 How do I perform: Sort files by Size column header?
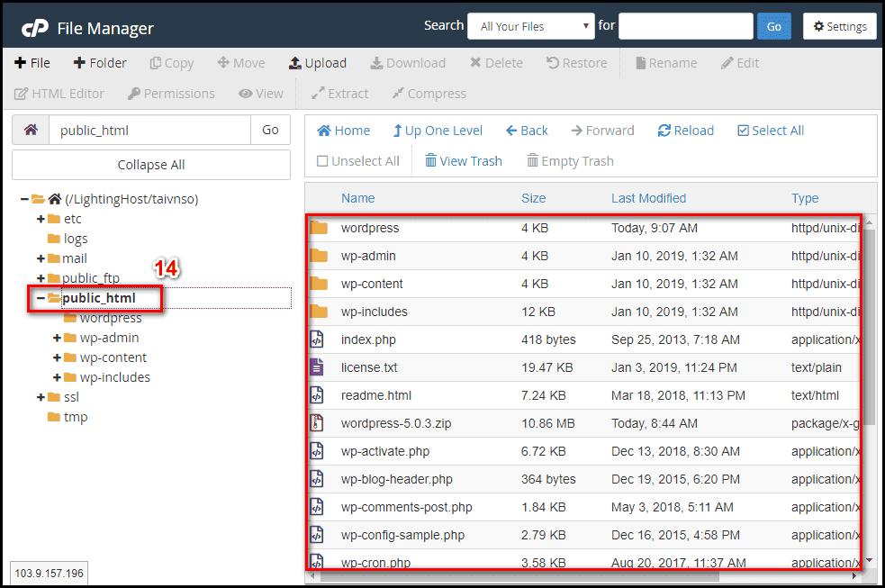[x=533, y=198]
